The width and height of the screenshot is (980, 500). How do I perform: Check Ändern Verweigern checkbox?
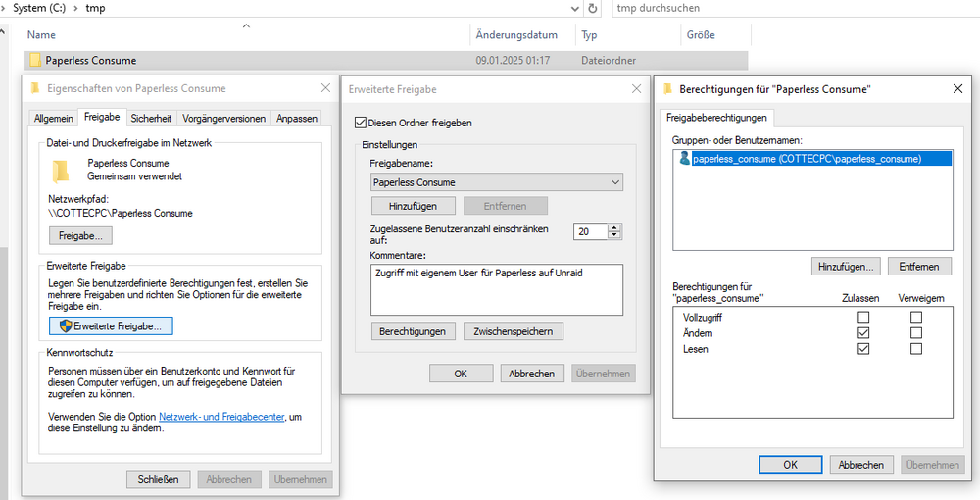(916, 333)
